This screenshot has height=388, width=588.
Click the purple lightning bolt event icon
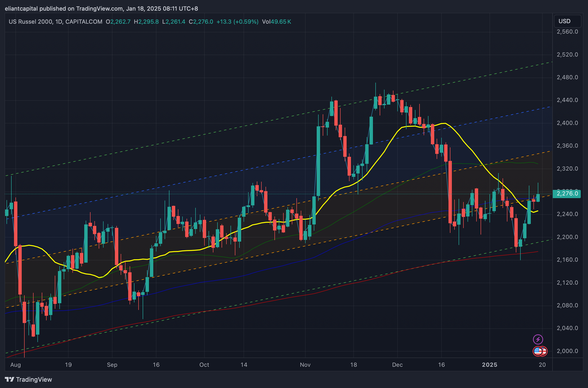[x=538, y=339]
